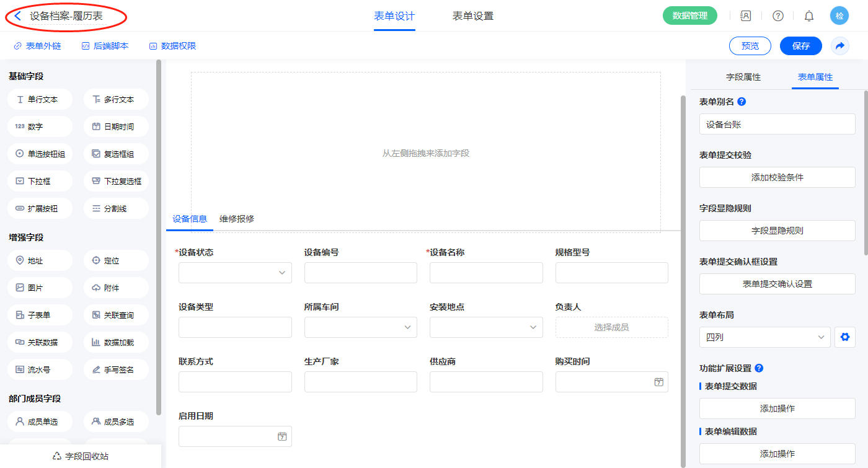Image resolution: width=868 pixels, height=468 pixels.
Task: Switch to the 表单设置 tab
Action: (472, 16)
